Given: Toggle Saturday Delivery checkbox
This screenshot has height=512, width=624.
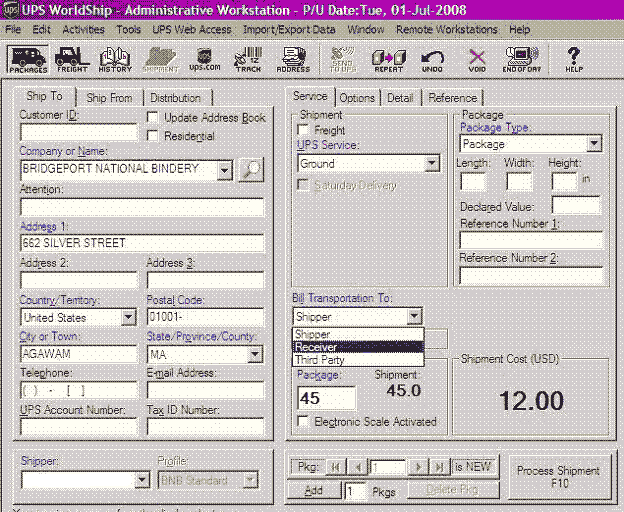Looking at the screenshot, I should tap(303, 185).
